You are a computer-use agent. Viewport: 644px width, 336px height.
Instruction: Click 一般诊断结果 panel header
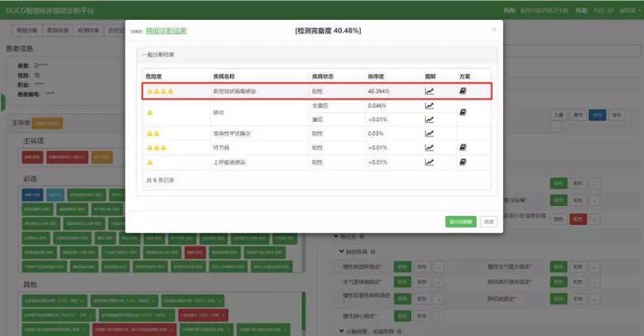[317, 55]
